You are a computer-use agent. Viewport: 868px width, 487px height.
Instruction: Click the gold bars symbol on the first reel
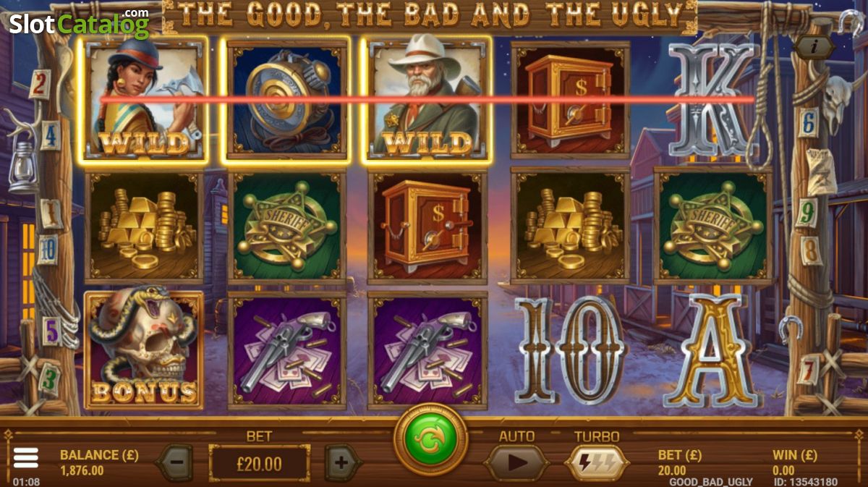(x=144, y=225)
